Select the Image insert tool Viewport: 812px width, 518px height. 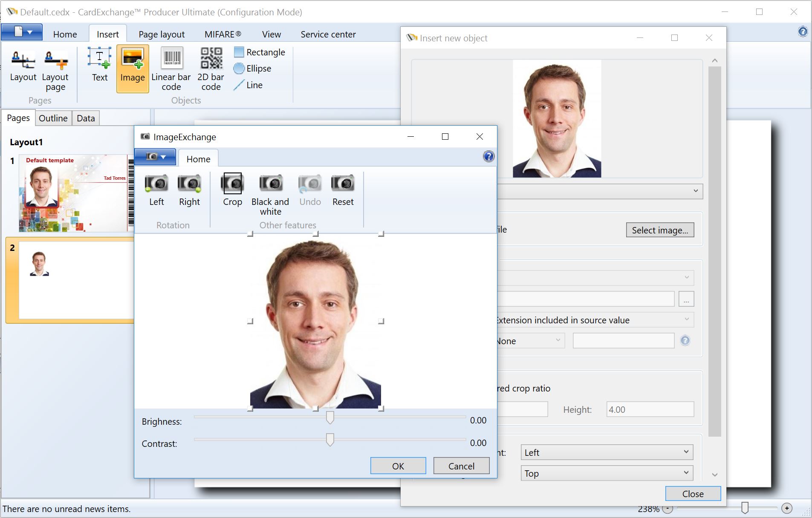[133, 68]
